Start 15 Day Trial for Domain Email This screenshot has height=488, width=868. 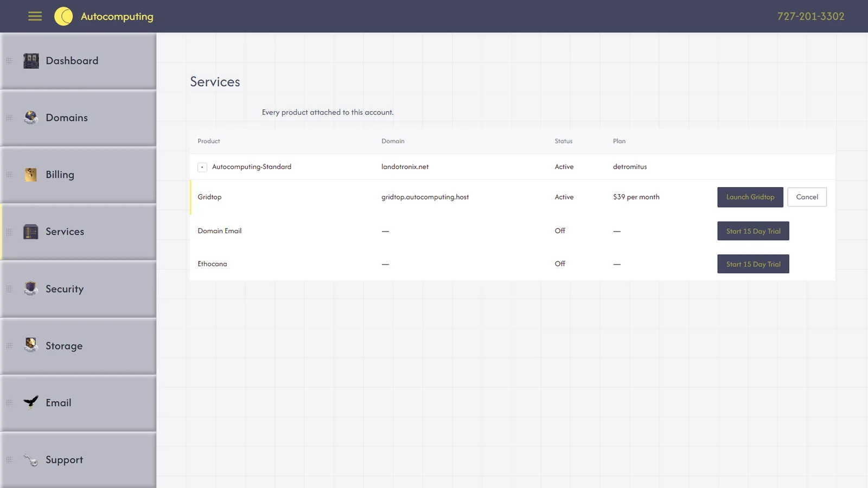pos(753,231)
